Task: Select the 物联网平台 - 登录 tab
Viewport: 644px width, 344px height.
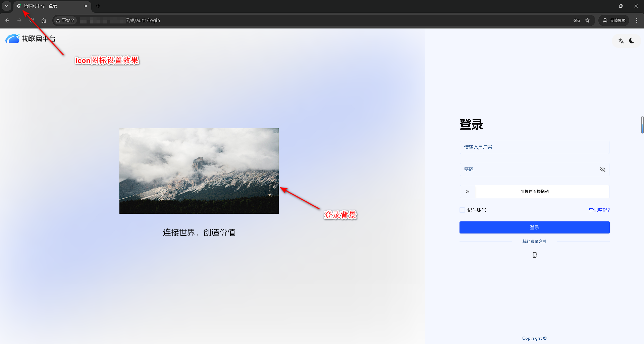Action: (x=50, y=6)
